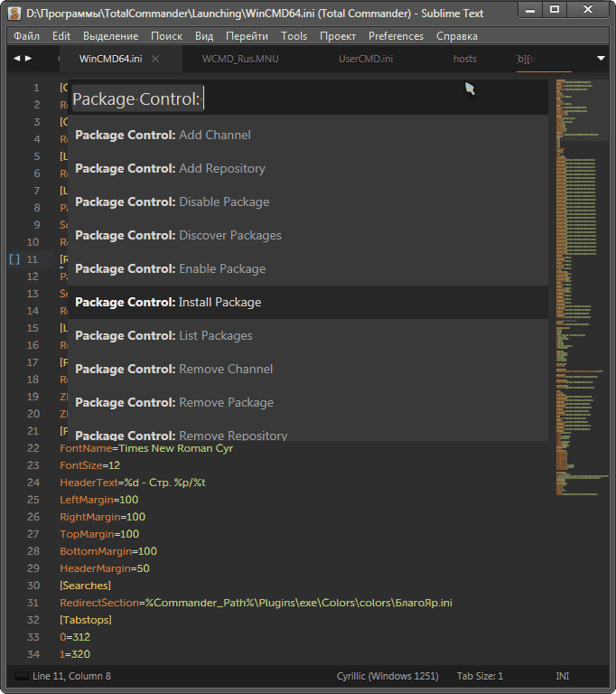Select Package Control: Remove Package
The height and width of the screenshot is (694, 616).
click(308, 402)
